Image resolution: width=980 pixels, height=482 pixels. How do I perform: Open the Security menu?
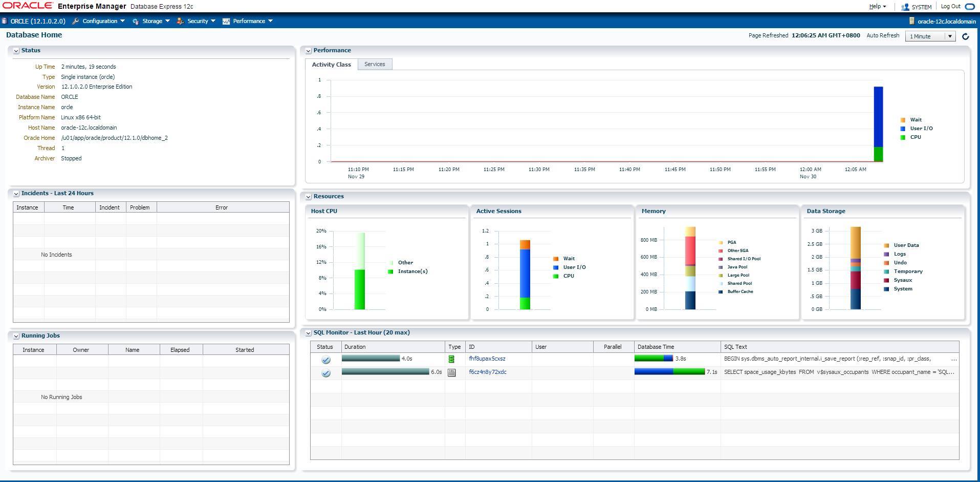[x=202, y=21]
